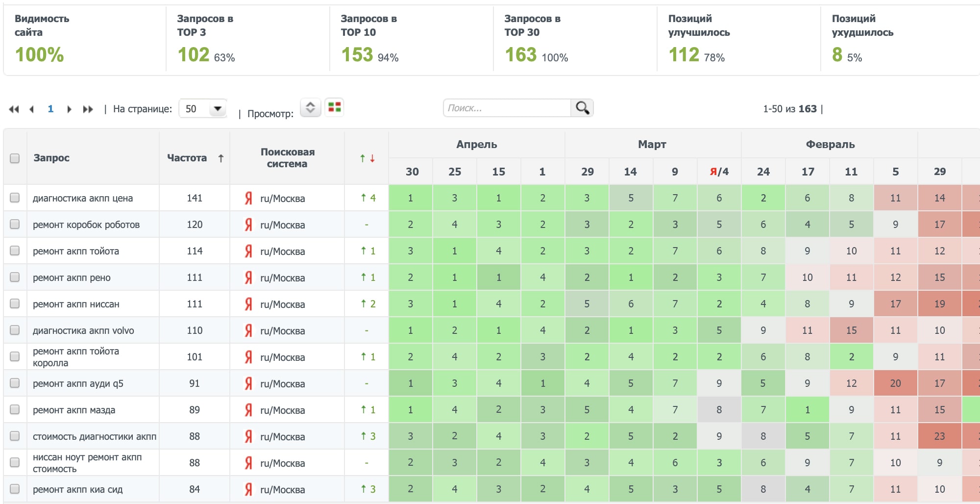Viewport: 980px width, 504px height.
Task: Click the Yandex icon for диагностика акпп цена
Action: point(248,198)
